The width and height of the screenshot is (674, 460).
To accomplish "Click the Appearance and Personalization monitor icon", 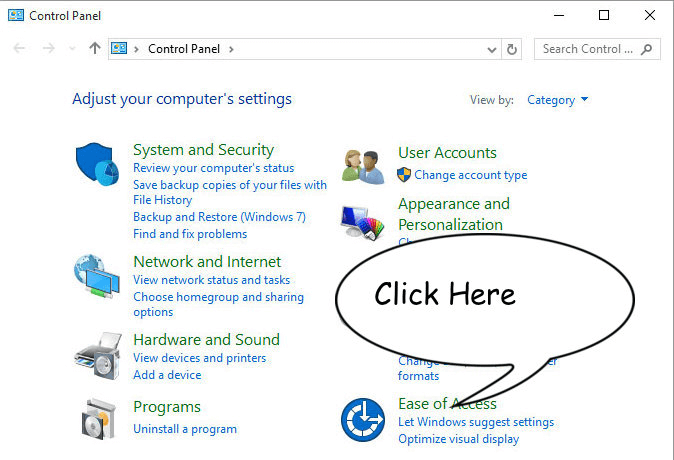I will coord(362,221).
